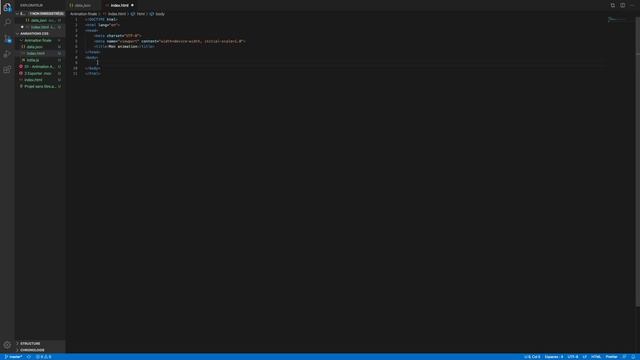The width and height of the screenshot is (640, 360).
Task: Collapse the ANIMATIONS CSS workspace folder
Action: click(x=40, y=33)
